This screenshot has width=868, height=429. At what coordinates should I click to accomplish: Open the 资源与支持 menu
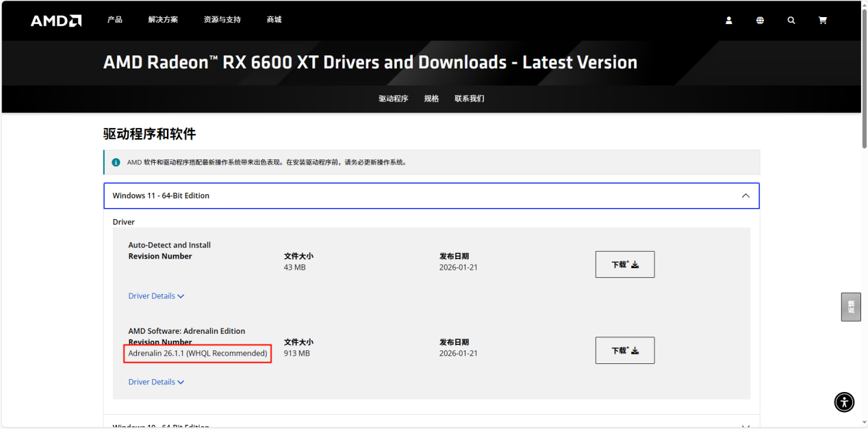[222, 20]
